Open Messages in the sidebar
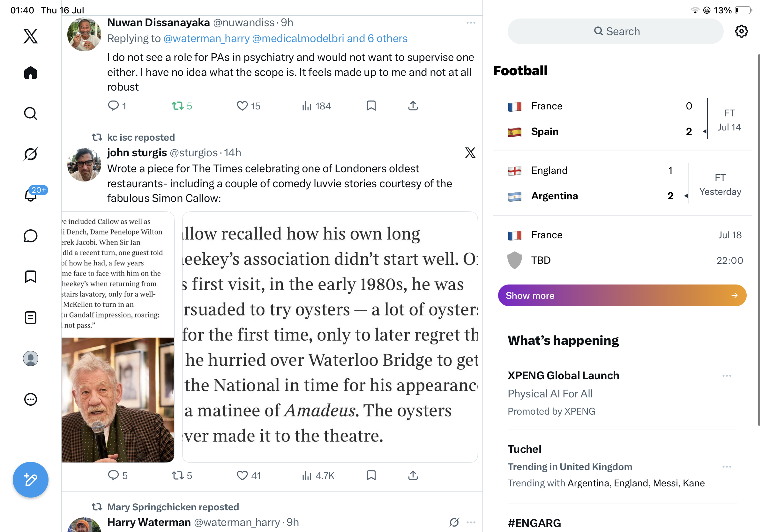762x532 pixels. coord(31,236)
